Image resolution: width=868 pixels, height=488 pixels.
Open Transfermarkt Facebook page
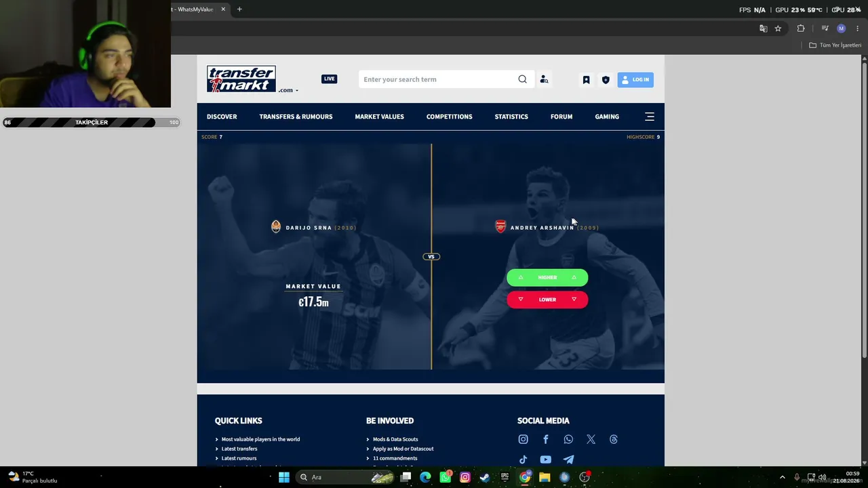[545, 439]
